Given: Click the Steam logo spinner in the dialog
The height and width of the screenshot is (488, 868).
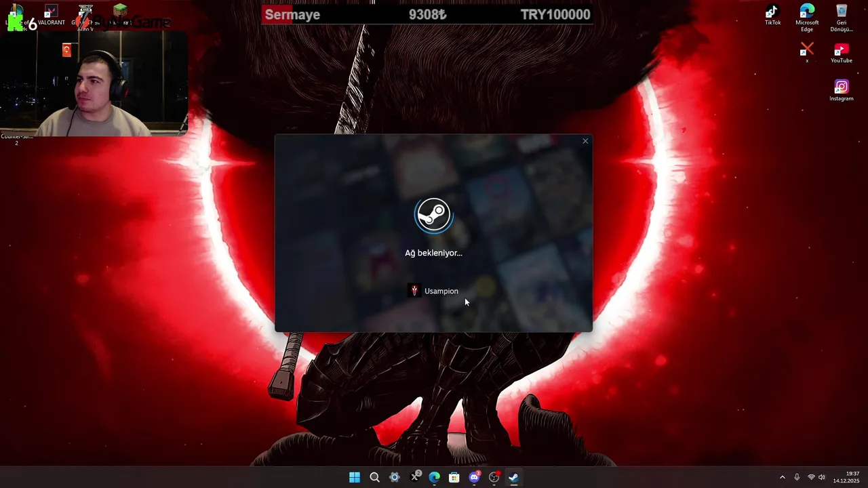Looking at the screenshot, I should pyautogui.click(x=433, y=216).
